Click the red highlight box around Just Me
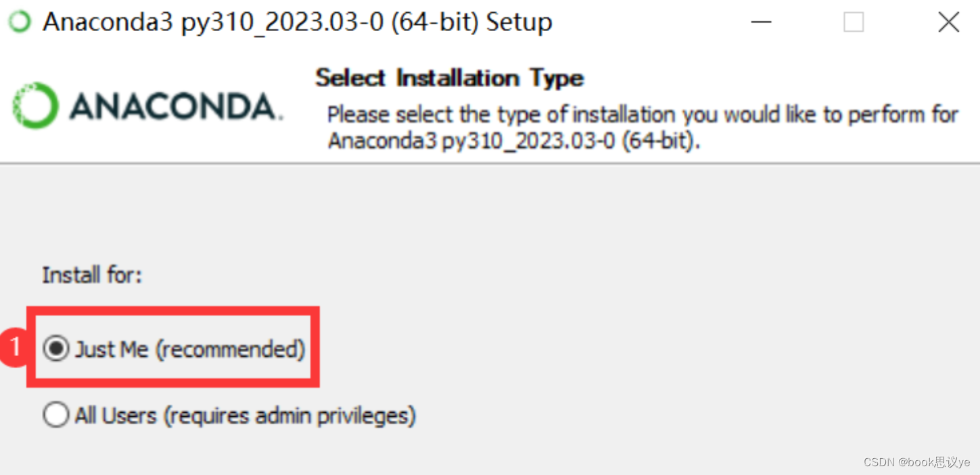The height and width of the screenshot is (475, 980). [x=172, y=311]
